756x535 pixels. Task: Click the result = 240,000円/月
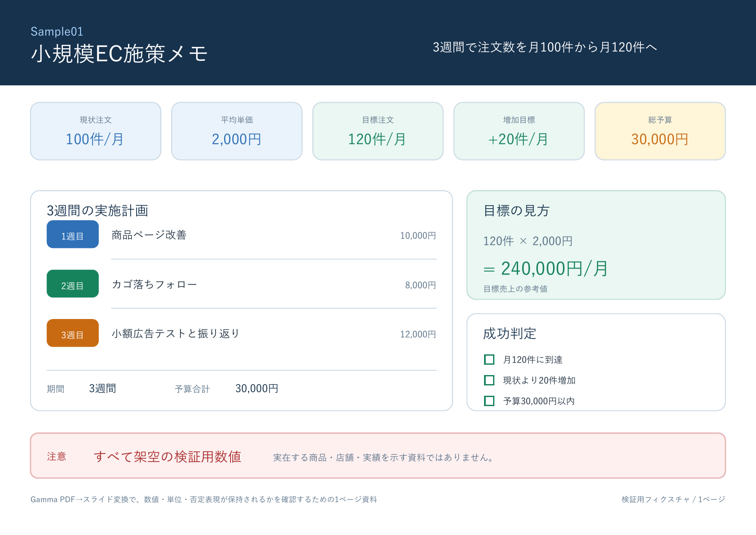[546, 269]
